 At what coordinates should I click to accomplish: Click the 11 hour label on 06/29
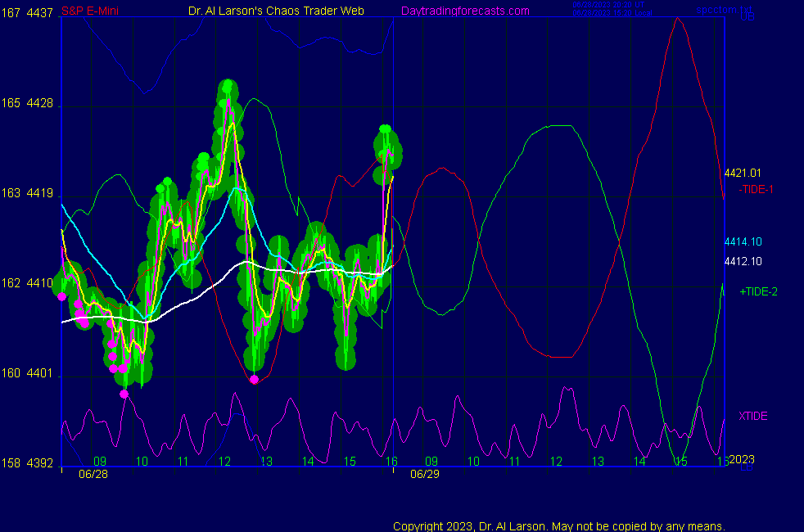[x=515, y=462]
